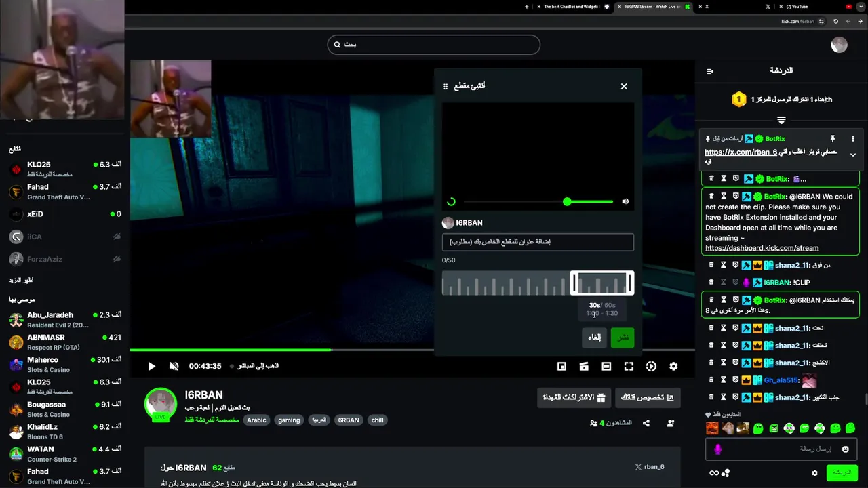Open the x.com/rban_6 link

pos(741,152)
